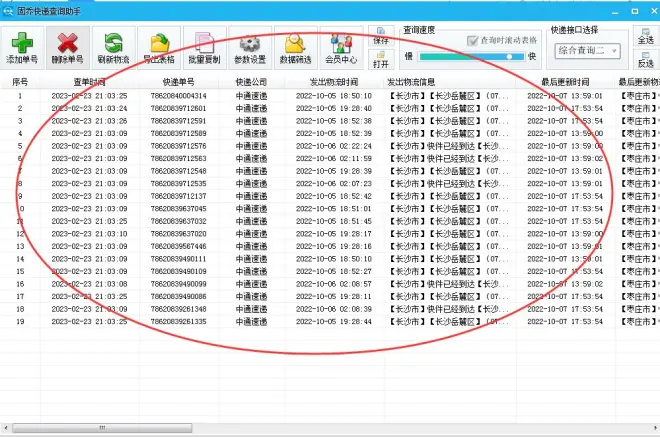Viewport: 660px width, 437px height.
Task: Click the red X 删除单号 icon
Action: click(x=68, y=48)
